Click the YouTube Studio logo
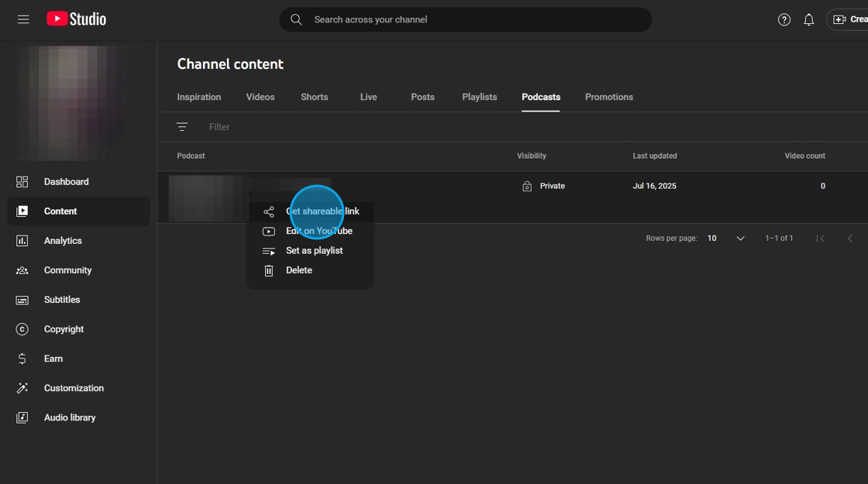This screenshot has height=484, width=868. coord(77,19)
